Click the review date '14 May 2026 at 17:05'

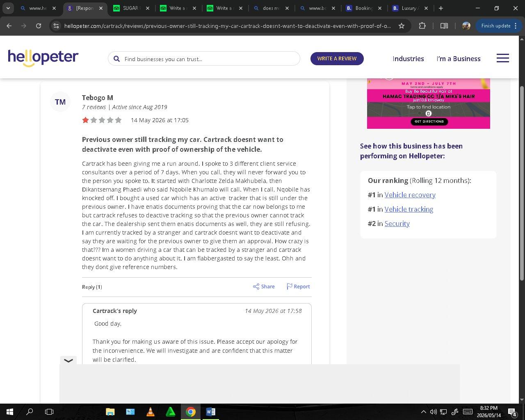click(x=160, y=120)
